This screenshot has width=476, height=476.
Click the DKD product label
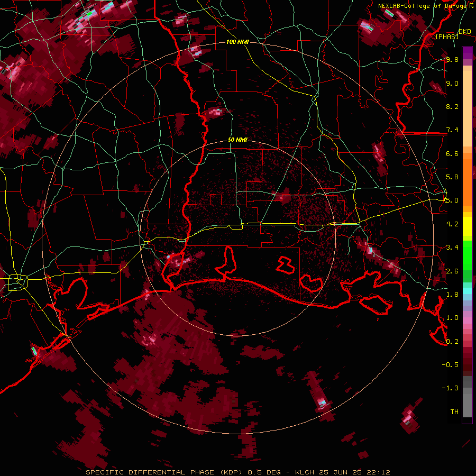click(464, 31)
